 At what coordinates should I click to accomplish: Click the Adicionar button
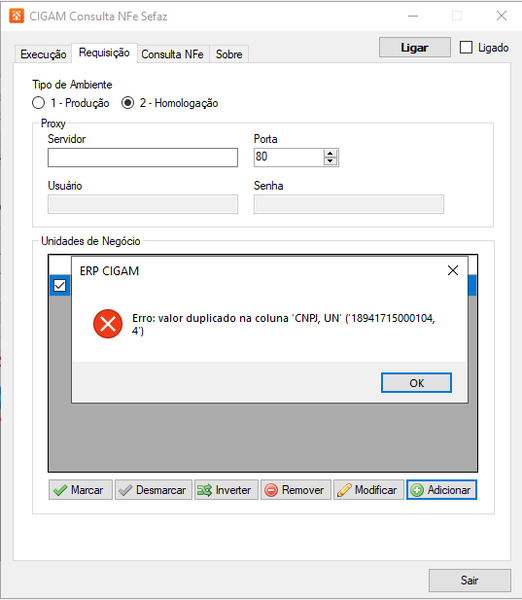442,490
